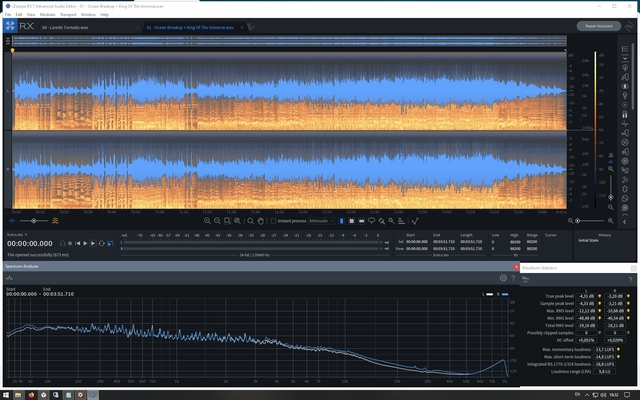This screenshot has width=640, height=400.
Task: Adjust the waveform/spectrogram balance slider
Action: tap(35, 220)
